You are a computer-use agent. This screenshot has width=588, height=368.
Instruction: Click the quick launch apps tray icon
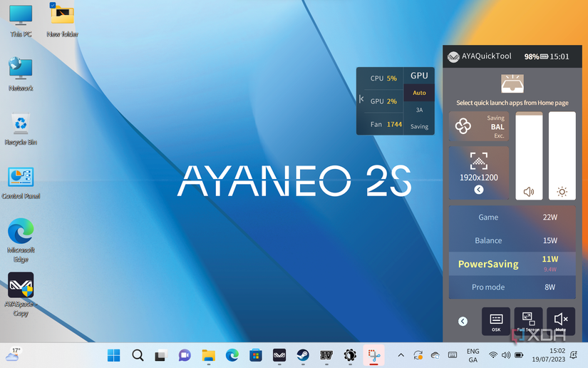[x=512, y=83]
